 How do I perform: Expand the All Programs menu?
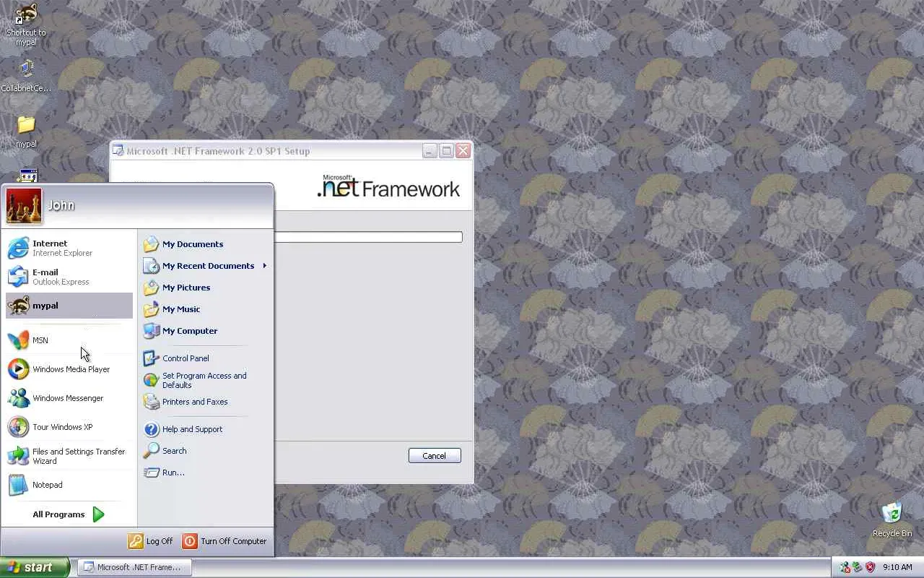(69, 514)
